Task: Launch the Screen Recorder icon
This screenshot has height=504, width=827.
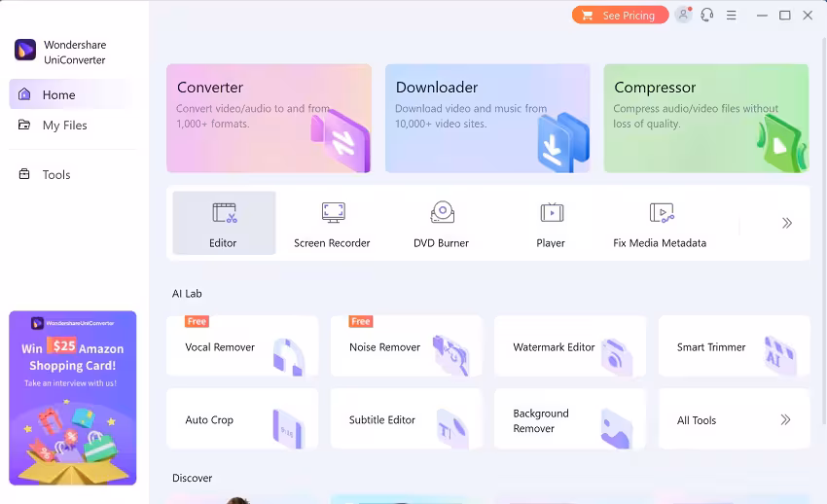Action: [334, 212]
